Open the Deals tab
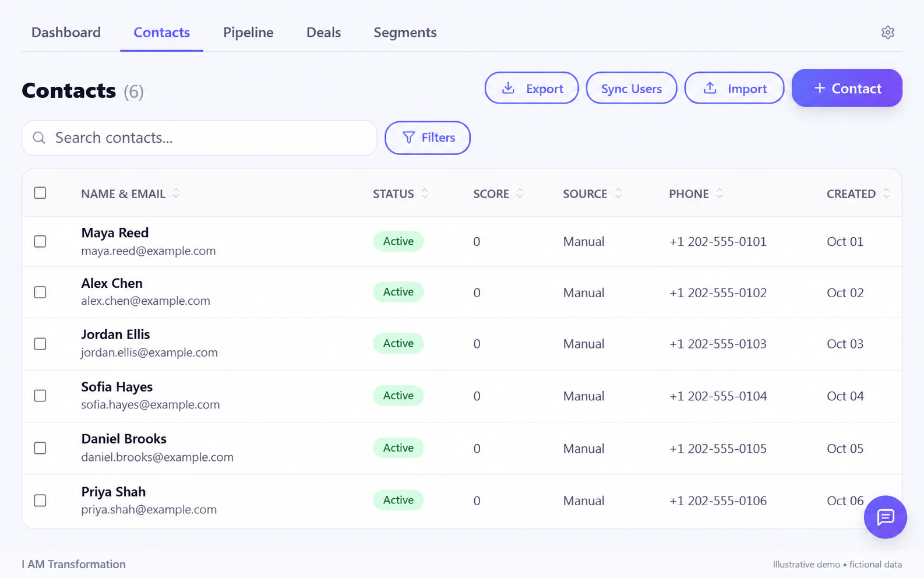The height and width of the screenshot is (578, 924). click(x=323, y=33)
